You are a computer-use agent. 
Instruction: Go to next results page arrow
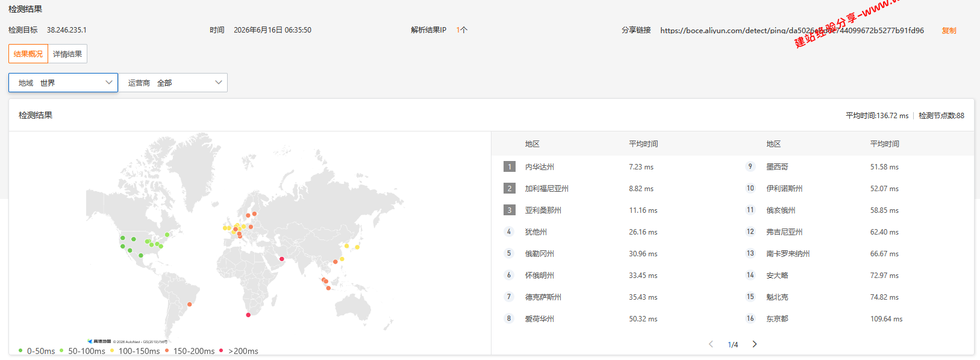pos(754,344)
